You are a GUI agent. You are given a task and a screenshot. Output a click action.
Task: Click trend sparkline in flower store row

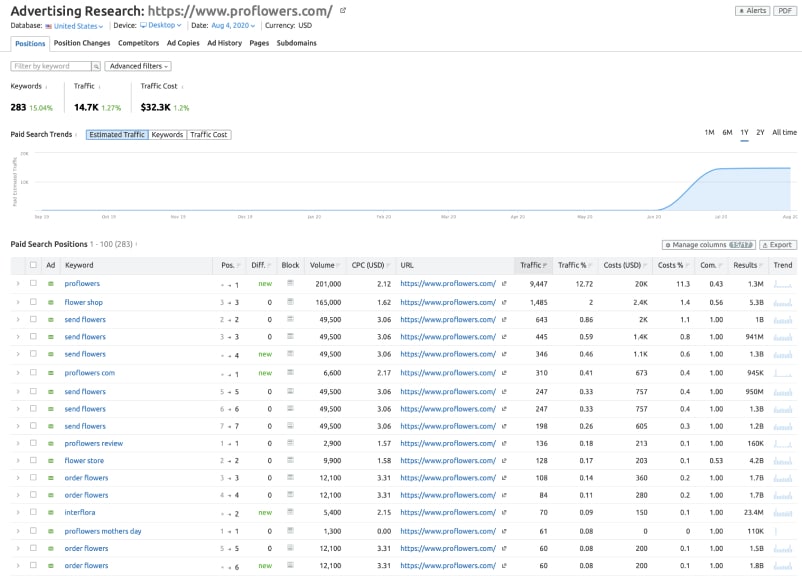(x=783, y=461)
